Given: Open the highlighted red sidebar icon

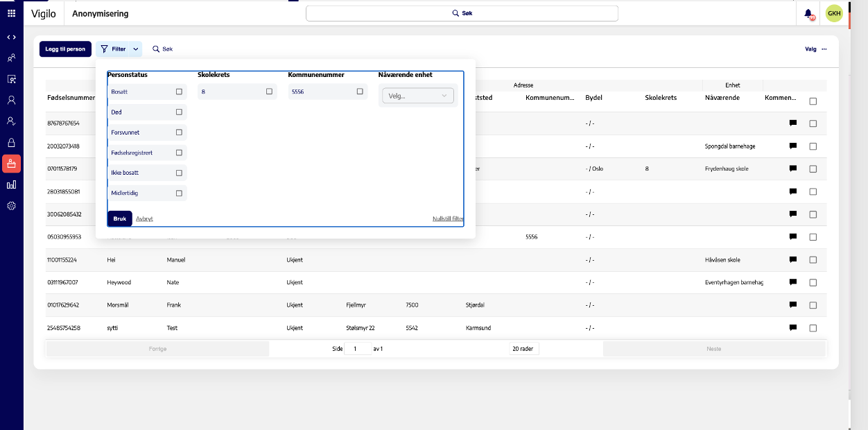Looking at the screenshot, I should tap(11, 164).
